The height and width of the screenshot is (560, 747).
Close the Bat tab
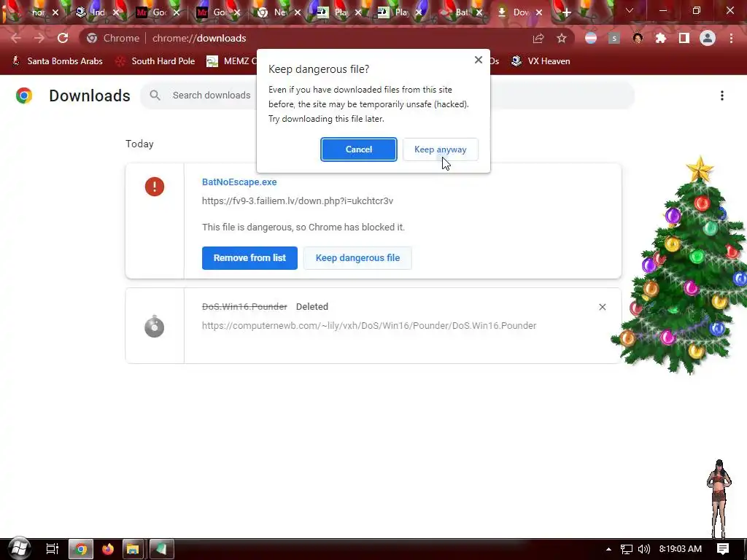pyautogui.click(x=479, y=12)
